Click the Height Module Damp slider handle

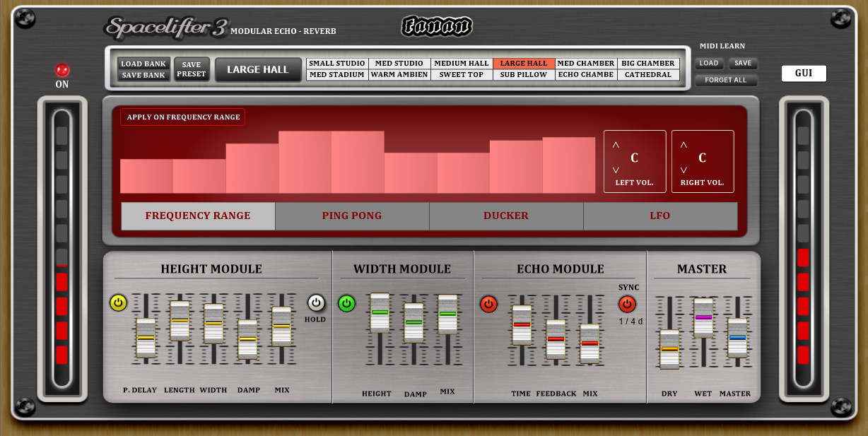coord(247,339)
